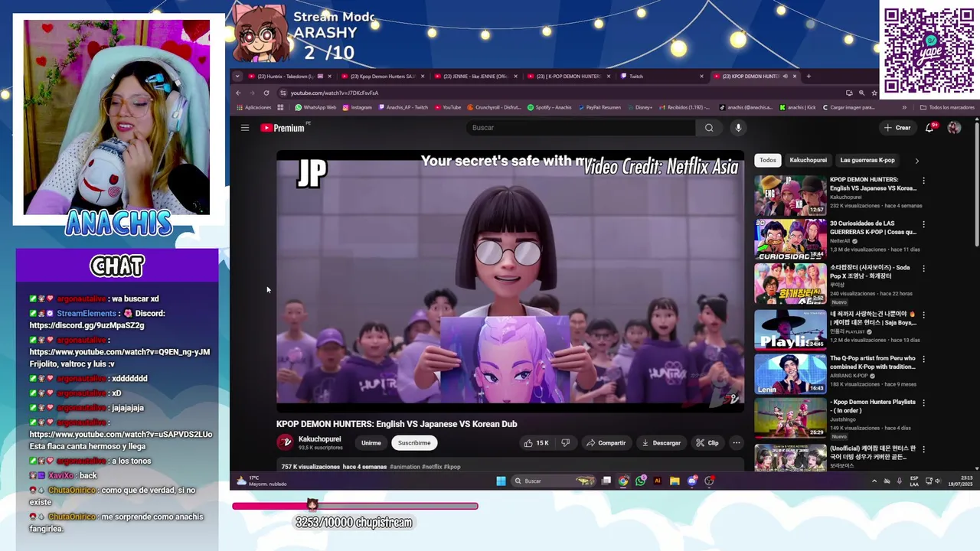Open the Kakuchopurei channel avatar
Screen dimensions: 980x551
coord(285,442)
